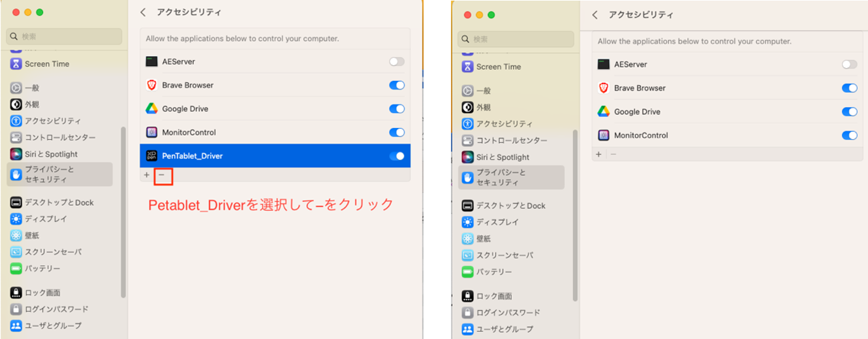This screenshot has height=339, width=868.
Task: Toggle the Google Drive switch in the right window
Action: click(849, 112)
